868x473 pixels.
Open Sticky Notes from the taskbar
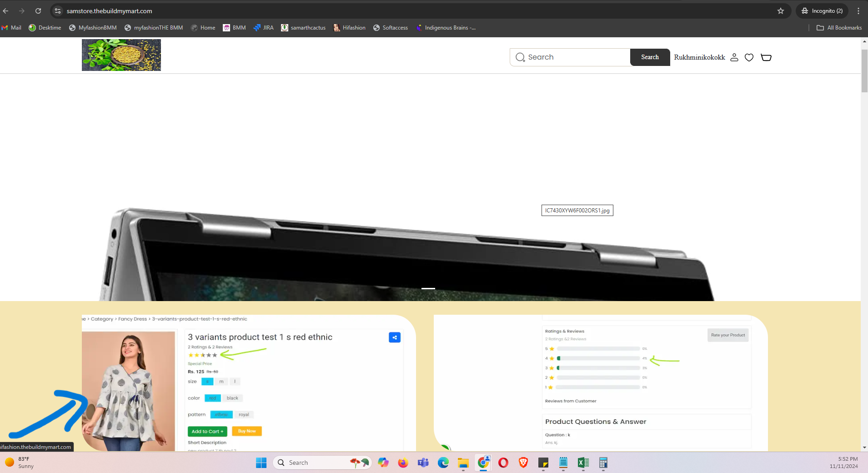[x=543, y=463]
